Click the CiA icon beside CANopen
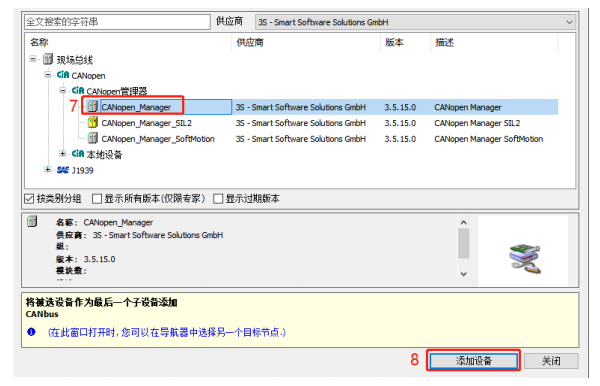The image size is (600, 386). 63,75
